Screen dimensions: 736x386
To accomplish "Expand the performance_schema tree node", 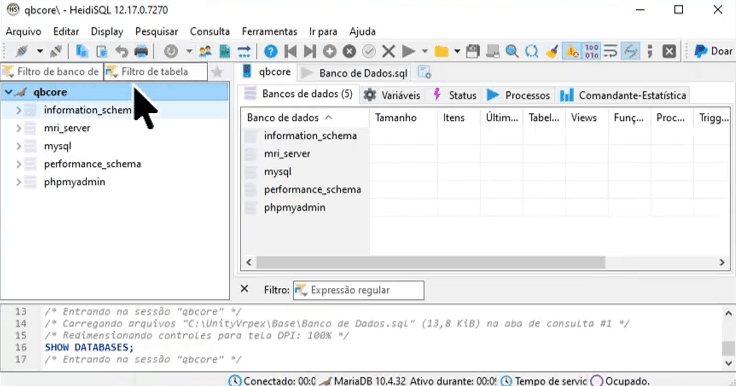I will click(x=19, y=164).
